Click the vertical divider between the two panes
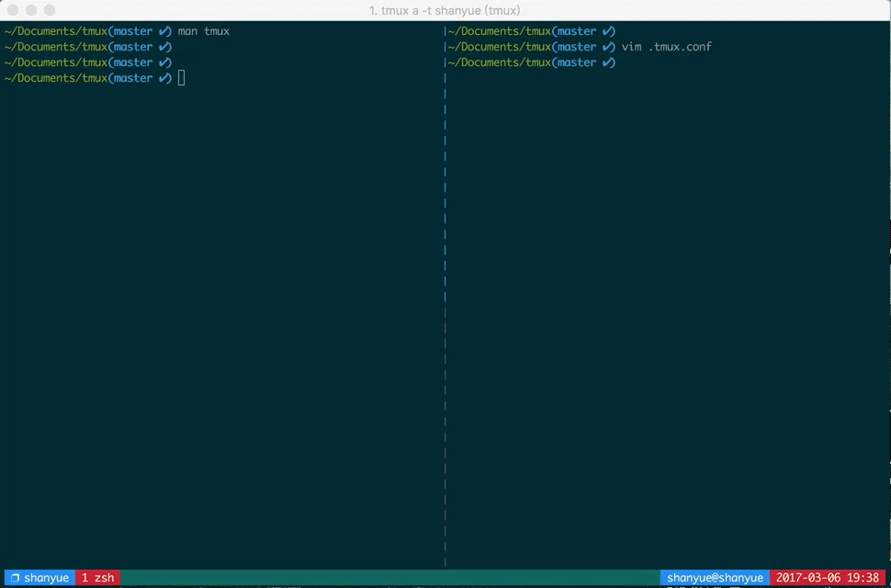891x588 pixels. tap(445, 276)
